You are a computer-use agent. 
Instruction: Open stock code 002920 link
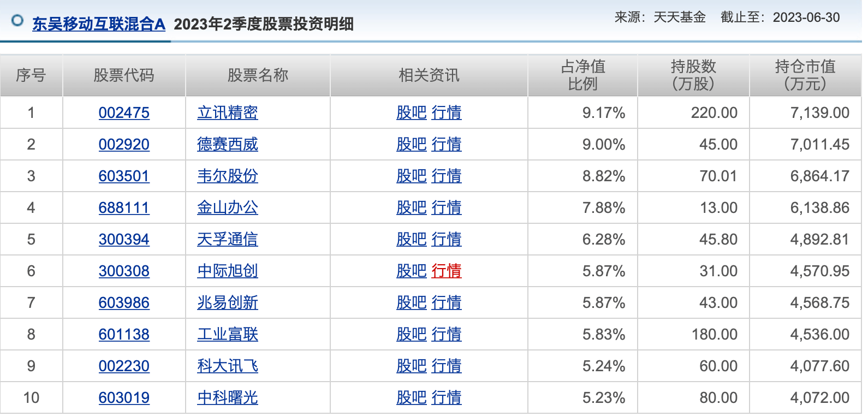(124, 145)
